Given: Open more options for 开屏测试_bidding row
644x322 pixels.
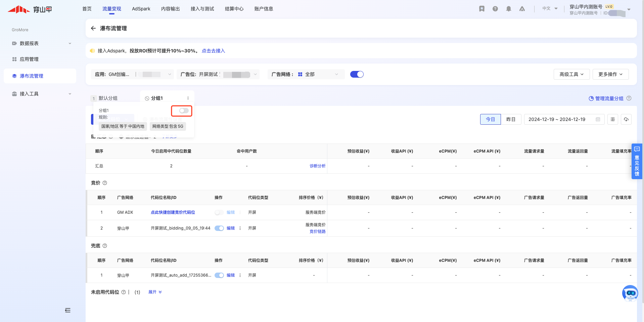Looking at the screenshot, I should pyautogui.click(x=240, y=228).
